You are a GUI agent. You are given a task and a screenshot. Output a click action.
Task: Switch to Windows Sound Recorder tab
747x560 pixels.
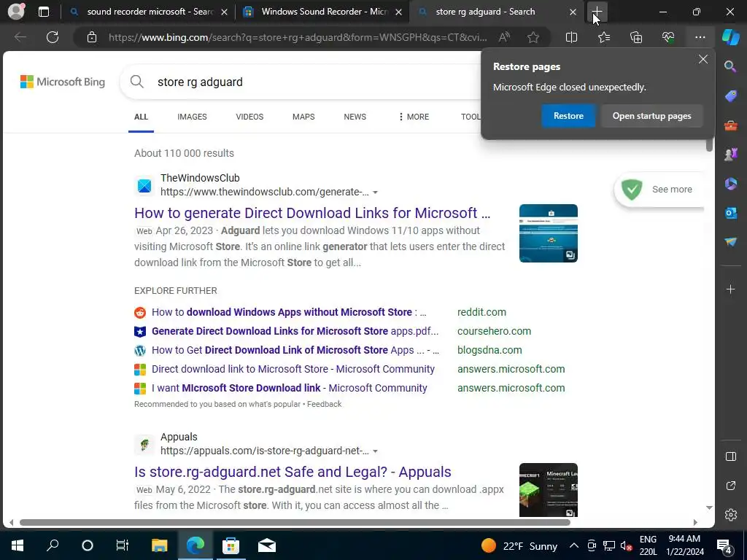(324, 12)
